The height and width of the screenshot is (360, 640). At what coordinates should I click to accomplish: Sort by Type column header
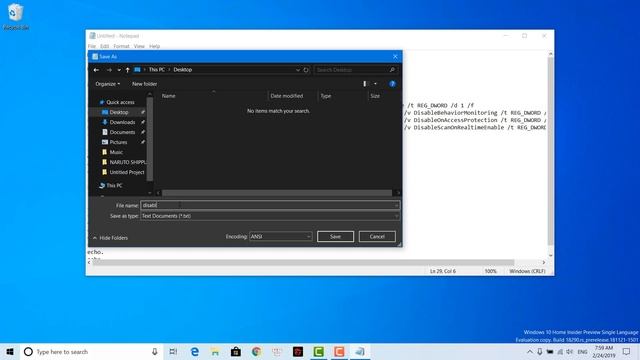point(326,96)
